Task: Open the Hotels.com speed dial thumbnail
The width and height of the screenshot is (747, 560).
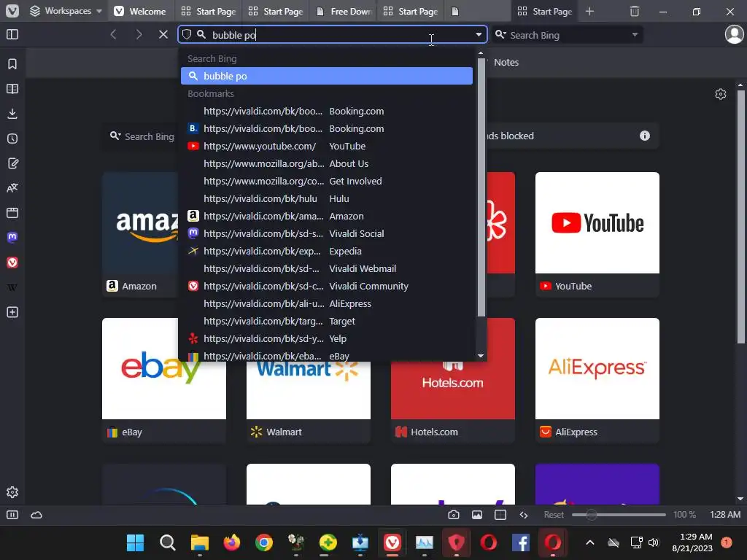Action: 452,389
